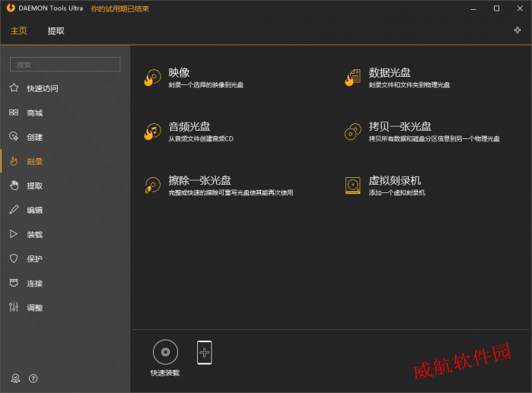The height and width of the screenshot is (393, 532).
Task: Switch to the 提取 tab at top
Action: (x=56, y=31)
